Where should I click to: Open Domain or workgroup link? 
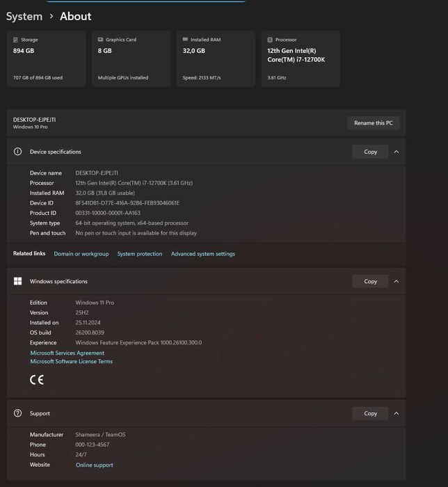[x=81, y=254]
